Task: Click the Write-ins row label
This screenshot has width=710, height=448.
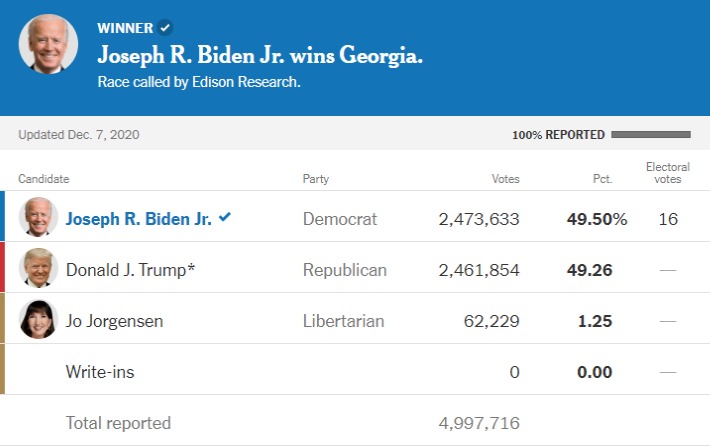Action: pos(100,372)
